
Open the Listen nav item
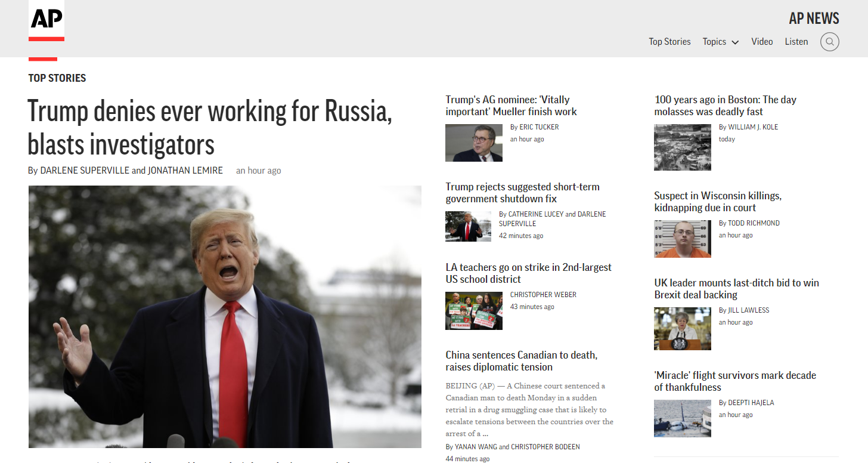(796, 42)
